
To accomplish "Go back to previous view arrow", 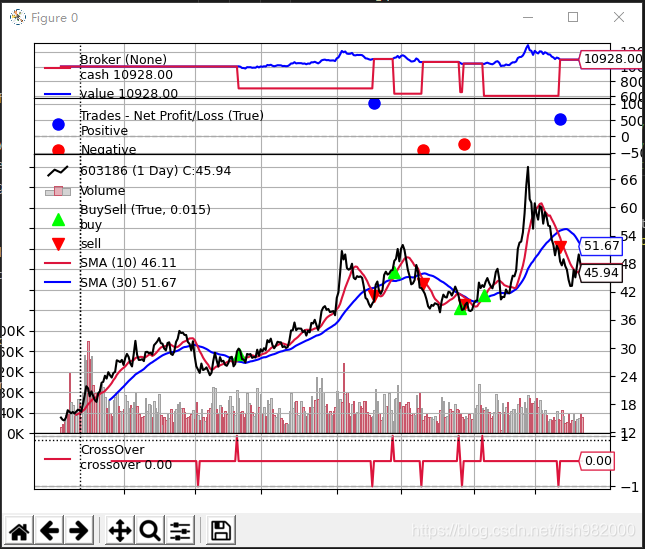I will point(49,530).
